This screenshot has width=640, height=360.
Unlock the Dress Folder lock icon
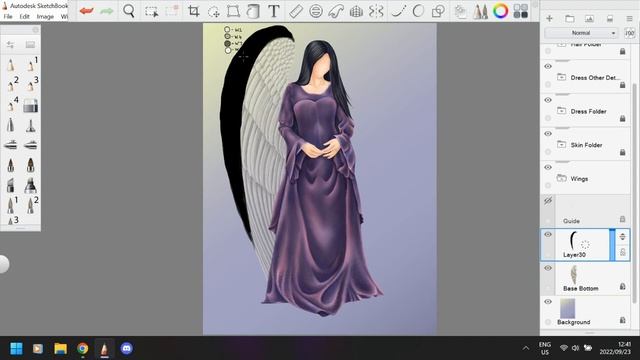click(622, 118)
